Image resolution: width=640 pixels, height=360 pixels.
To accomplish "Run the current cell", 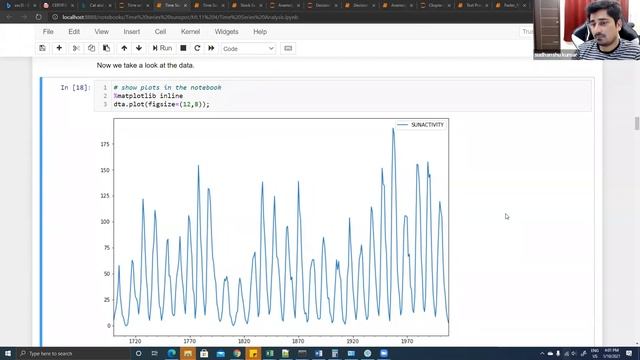I will pos(162,48).
